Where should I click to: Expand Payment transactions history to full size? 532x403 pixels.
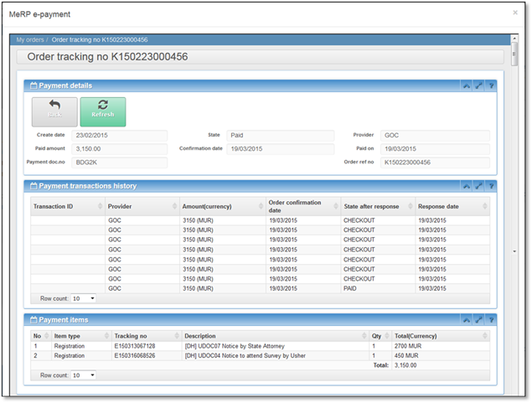478,185
